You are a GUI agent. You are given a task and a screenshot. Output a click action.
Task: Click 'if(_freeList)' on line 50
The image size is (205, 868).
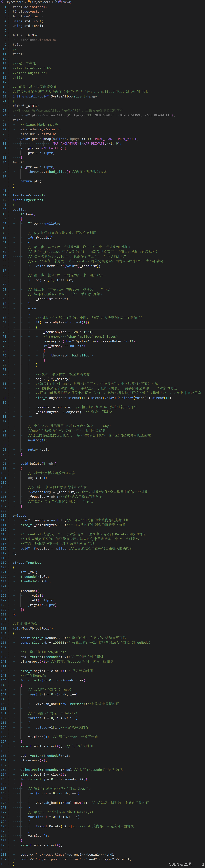tap(40, 238)
